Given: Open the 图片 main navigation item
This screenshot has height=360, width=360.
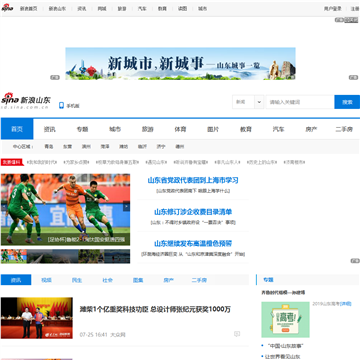Looking at the screenshot, I should pos(213,129).
